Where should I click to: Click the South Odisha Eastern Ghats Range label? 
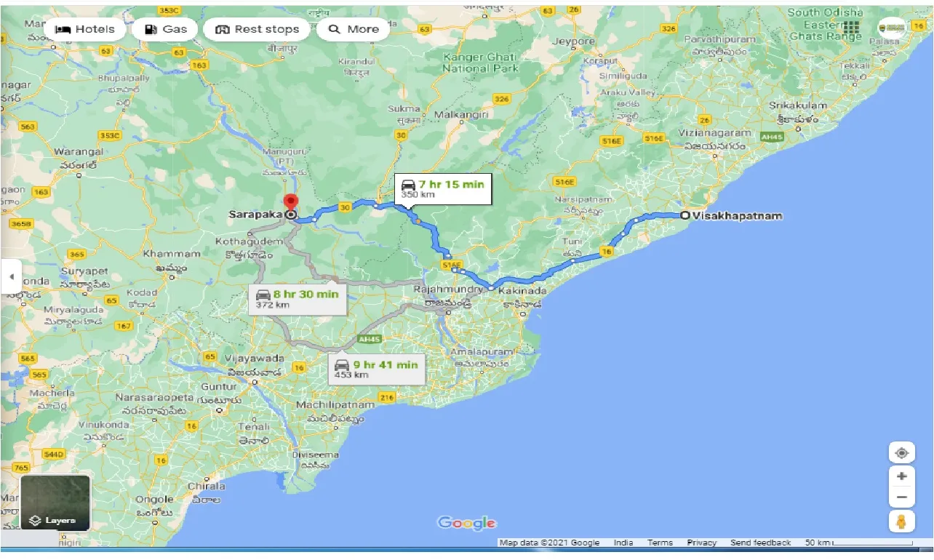[x=825, y=25]
